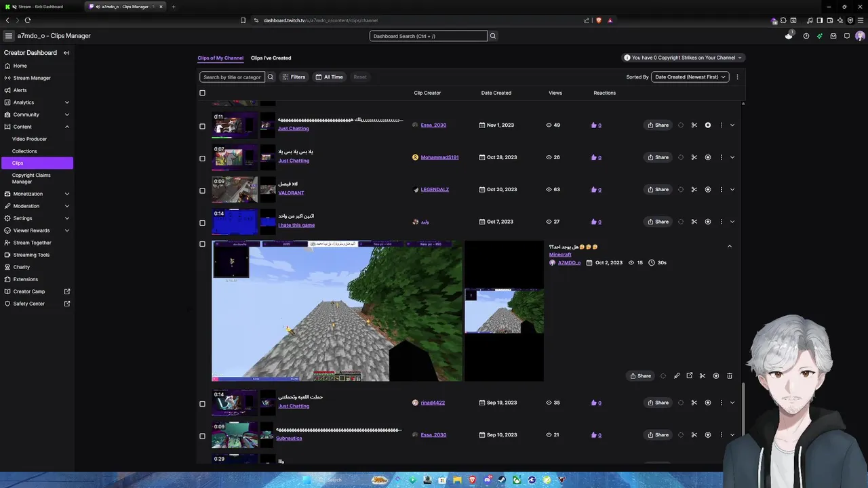
Task: Open expanded Minecraft clip in new window icon
Action: pos(689,375)
